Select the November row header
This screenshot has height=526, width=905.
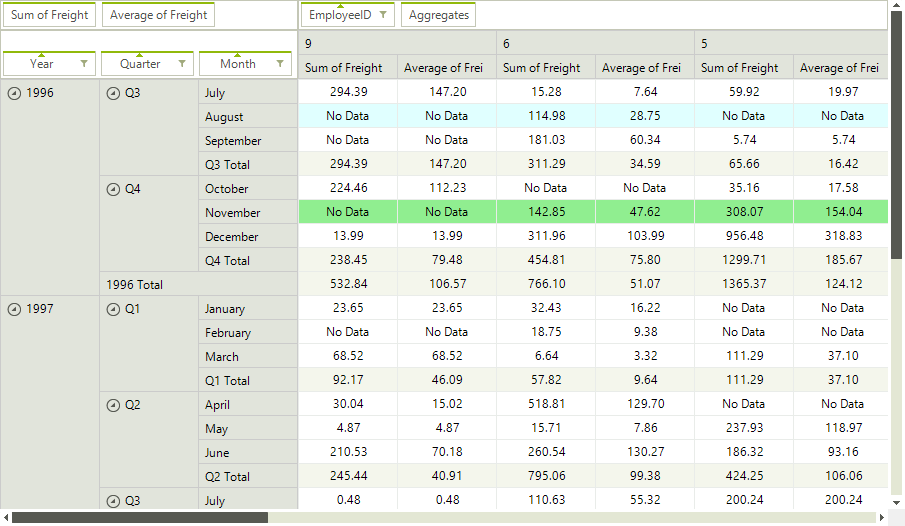[x=248, y=212]
